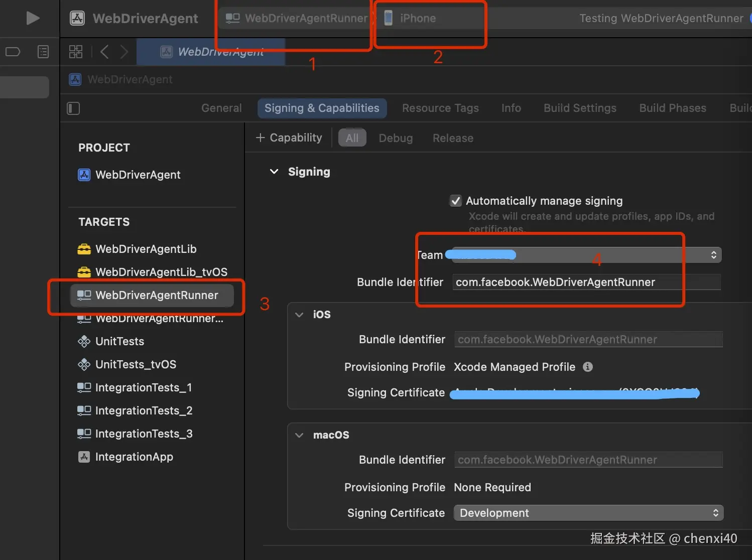
Task: Open the Info tab
Action: pyautogui.click(x=511, y=108)
